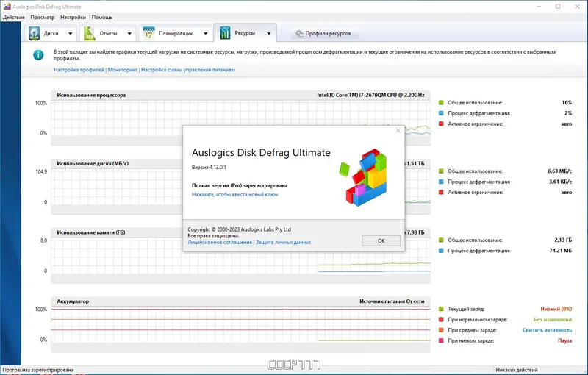Click status bar text Программа зарегистрирована
Image resolution: width=588 pixels, height=375 pixels.
coord(38,370)
